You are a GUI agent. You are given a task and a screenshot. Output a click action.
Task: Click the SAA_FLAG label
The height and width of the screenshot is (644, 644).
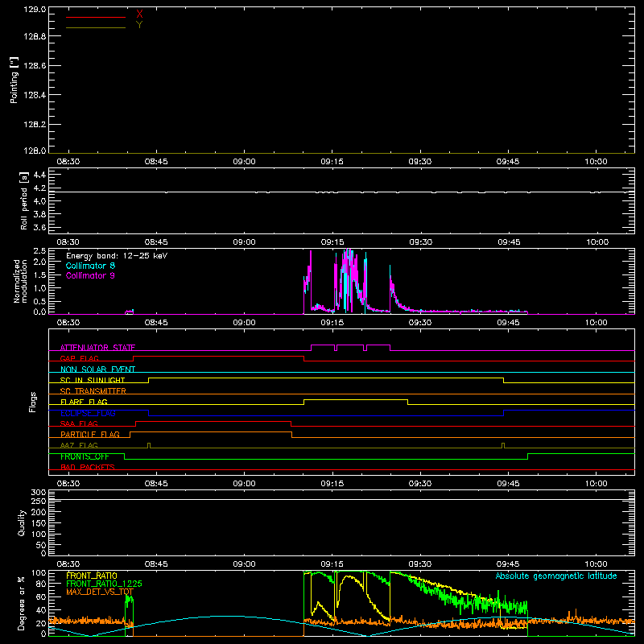coord(79,423)
